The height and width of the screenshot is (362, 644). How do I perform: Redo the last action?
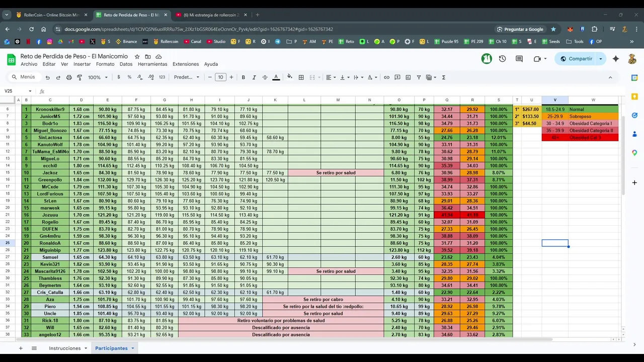58,77
